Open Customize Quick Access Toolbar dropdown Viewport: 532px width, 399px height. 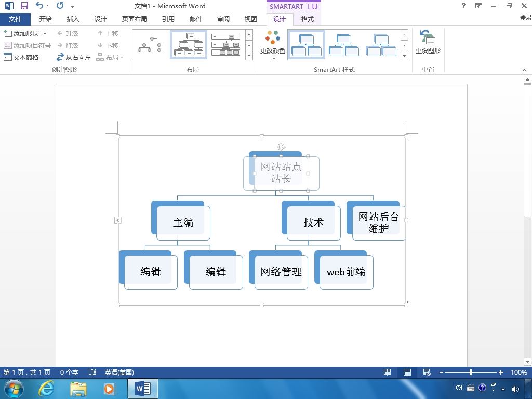tap(72, 6)
